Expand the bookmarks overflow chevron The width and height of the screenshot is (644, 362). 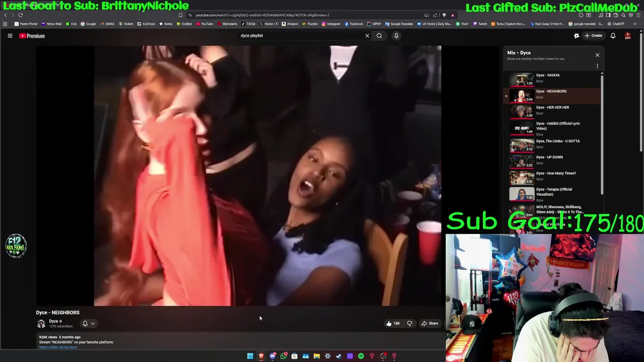tap(635, 24)
